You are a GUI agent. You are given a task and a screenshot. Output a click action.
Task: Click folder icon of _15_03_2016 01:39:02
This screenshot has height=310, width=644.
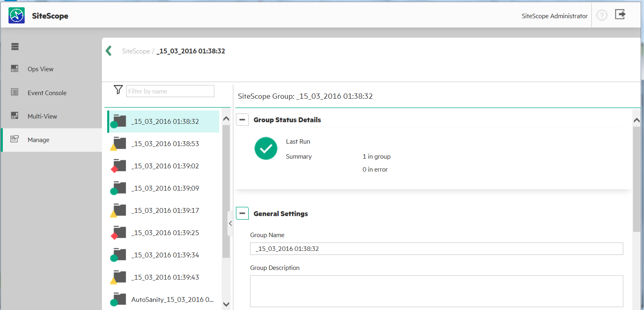tap(119, 166)
